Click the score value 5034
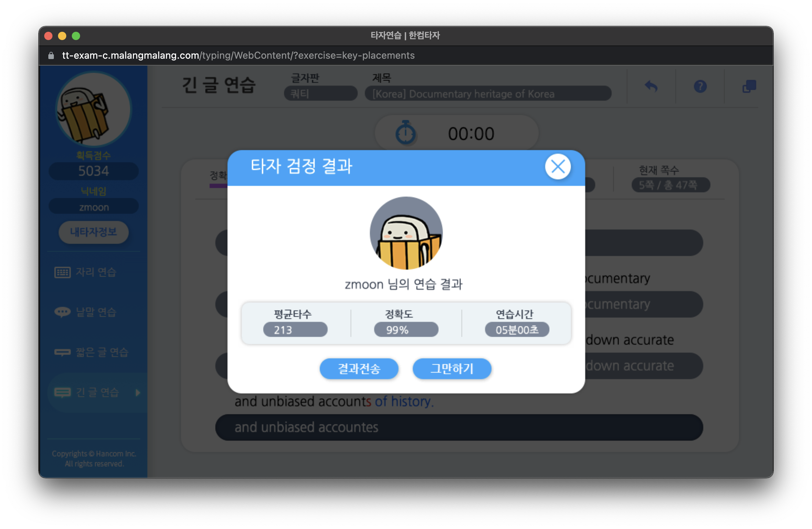812x529 pixels. [94, 171]
